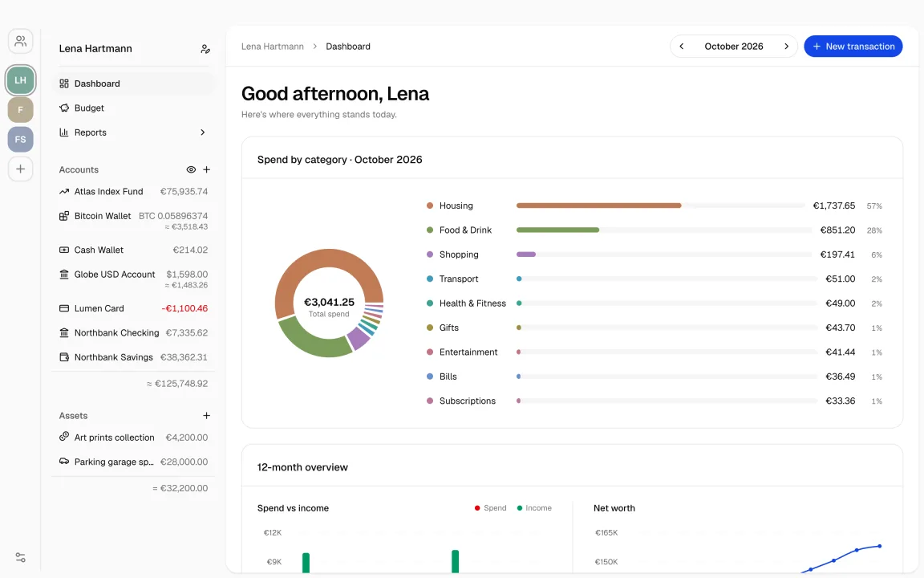Click the Bitcoin Wallet icon
Screen dimensions: 924x578
[64, 216]
